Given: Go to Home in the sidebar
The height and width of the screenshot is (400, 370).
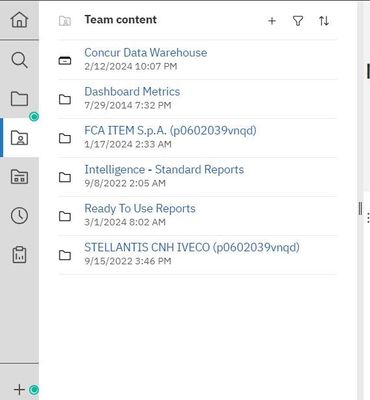Looking at the screenshot, I should pyautogui.click(x=19, y=19).
